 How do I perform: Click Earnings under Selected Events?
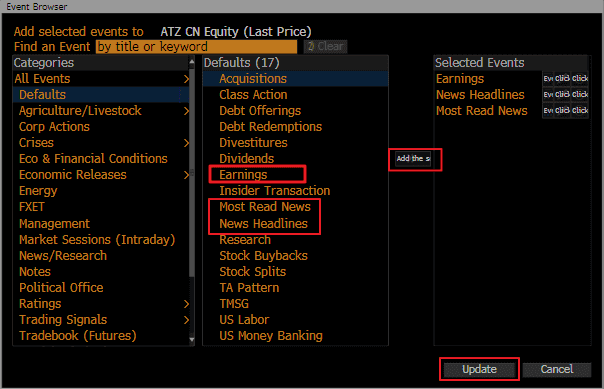click(460, 79)
